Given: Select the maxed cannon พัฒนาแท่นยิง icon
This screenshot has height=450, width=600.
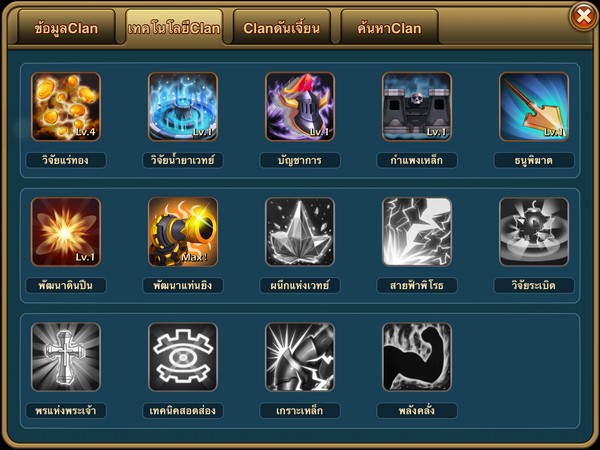Looking at the screenshot, I should pos(183,232).
